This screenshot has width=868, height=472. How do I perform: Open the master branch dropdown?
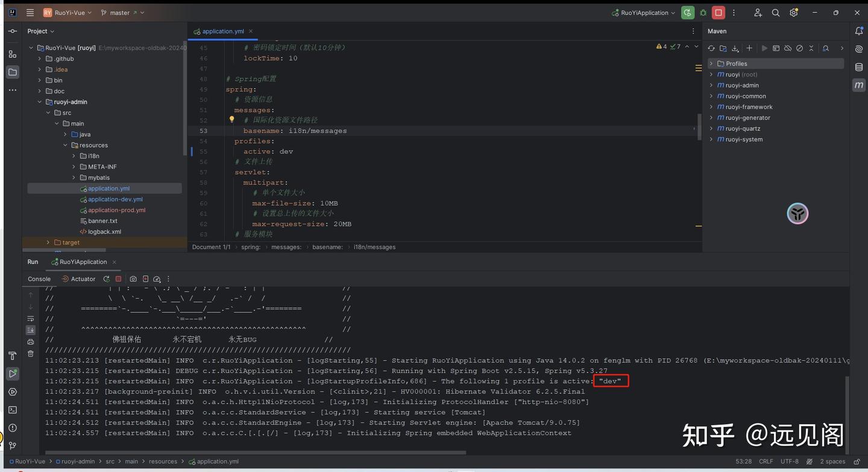click(x=119, y=12)
